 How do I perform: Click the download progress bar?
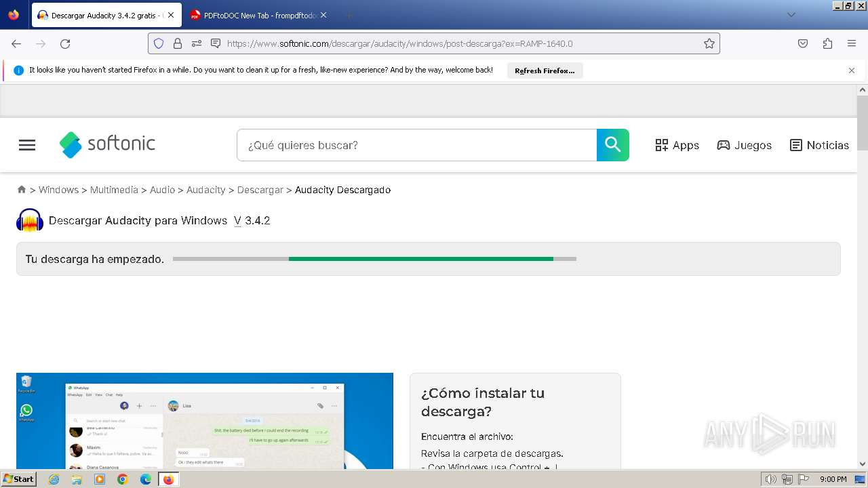click(374, 259)
